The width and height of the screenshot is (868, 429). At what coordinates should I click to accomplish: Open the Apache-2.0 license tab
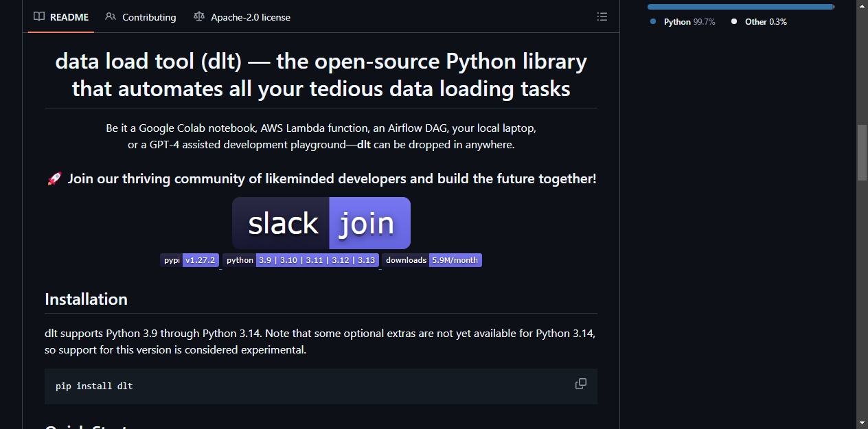tap(242, 17)
